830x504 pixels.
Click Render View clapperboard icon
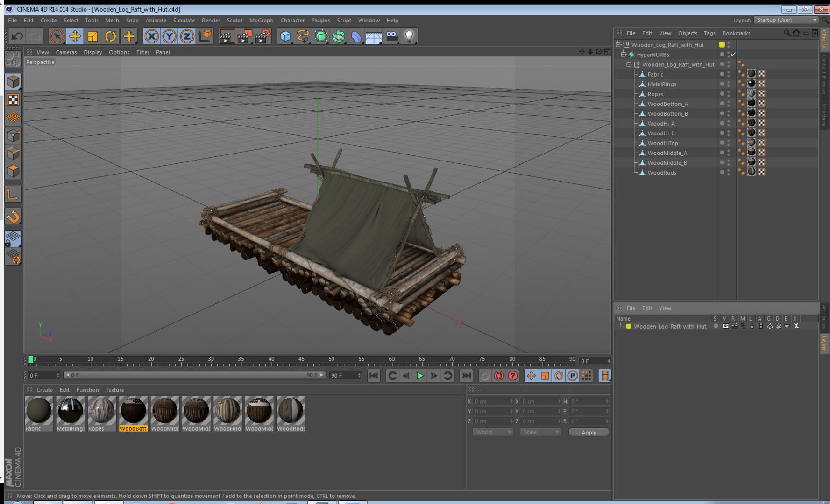(x=226, y=36)
